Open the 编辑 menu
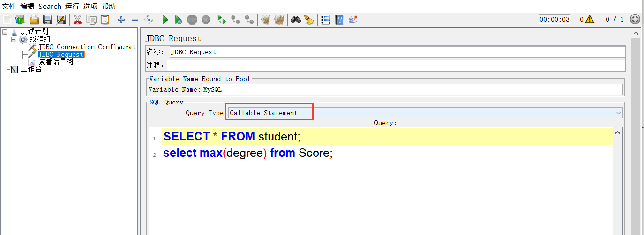The width and height of the screenshot is (644, 235). tap(27, 6)
